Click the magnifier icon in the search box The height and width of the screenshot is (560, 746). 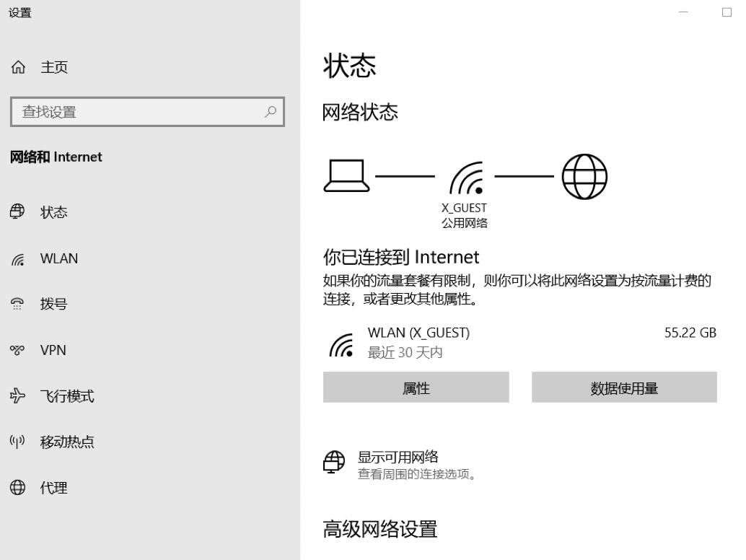[x=271, y=112]
